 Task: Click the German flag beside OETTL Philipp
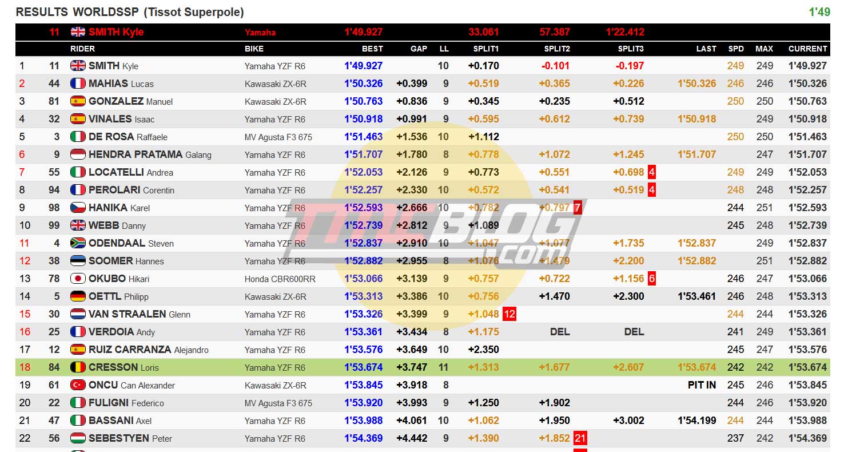(78, 296)
